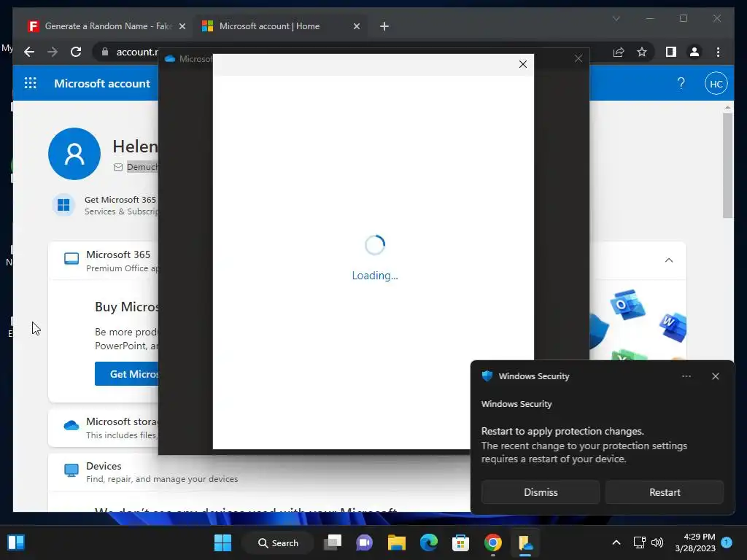747x560 pixels.
Task: Open the widgets icon on the taskbar
Action: pyautogui.click(x=16, y=542)
